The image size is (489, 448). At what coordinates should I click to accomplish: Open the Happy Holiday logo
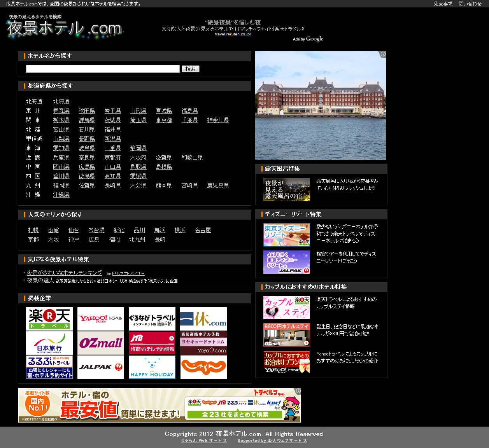pyautogui.click(x=152, y=367)
